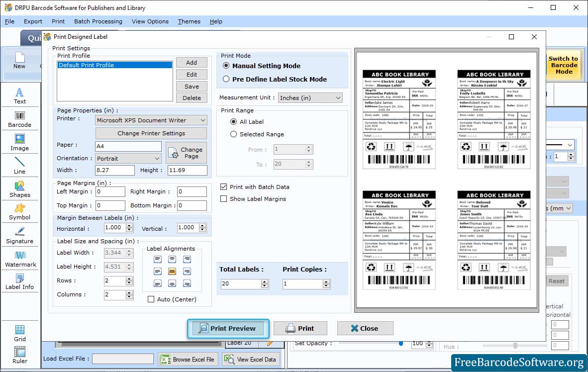Viewport: 588px width, 372px height.
Task: Increase Print Copies count
Action: tap(327, 281)
